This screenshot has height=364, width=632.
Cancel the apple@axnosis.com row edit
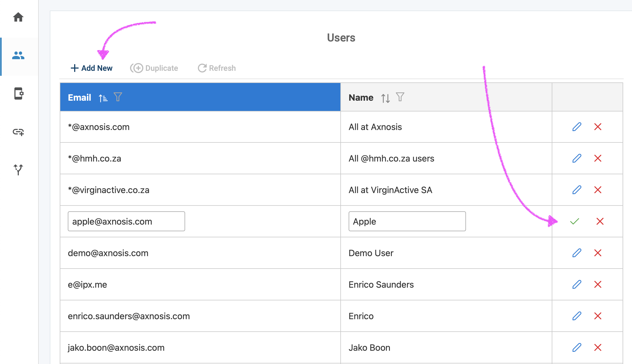pos(600,221)
